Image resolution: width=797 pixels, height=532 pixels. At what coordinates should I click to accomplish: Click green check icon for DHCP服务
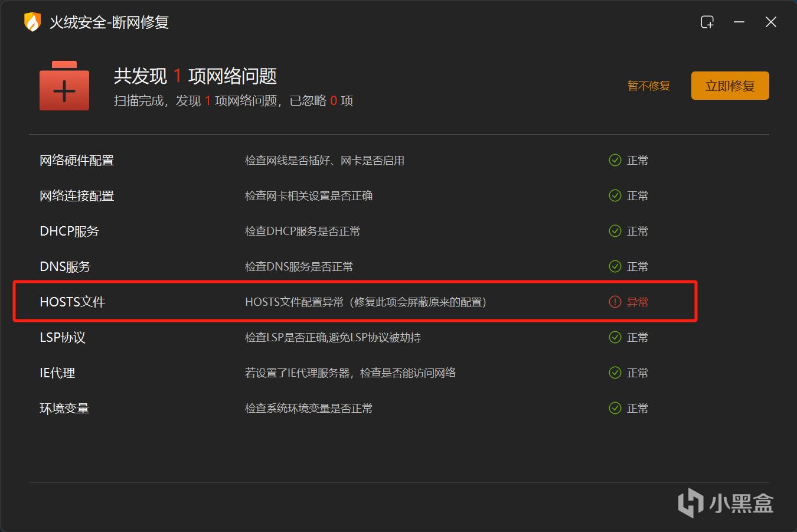pos(615,231)
